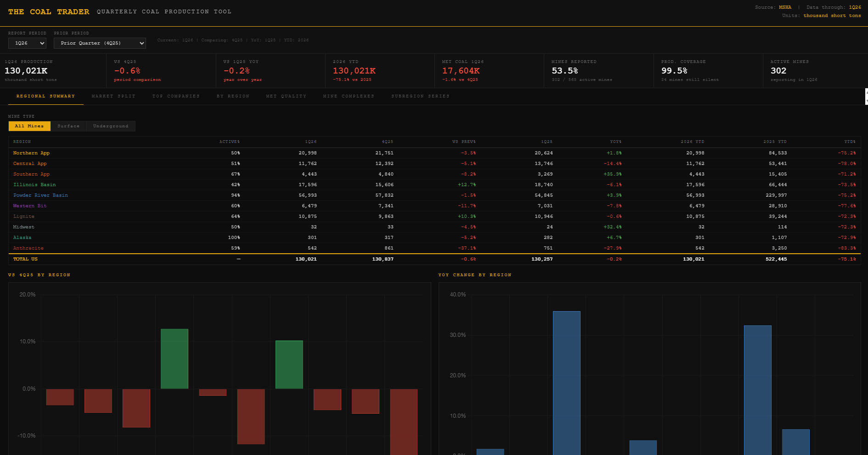Screen dimensions: 868x455
Task: Click the Lignite green bar in VS 4Q25 chart
Action: tap(289, 365)
